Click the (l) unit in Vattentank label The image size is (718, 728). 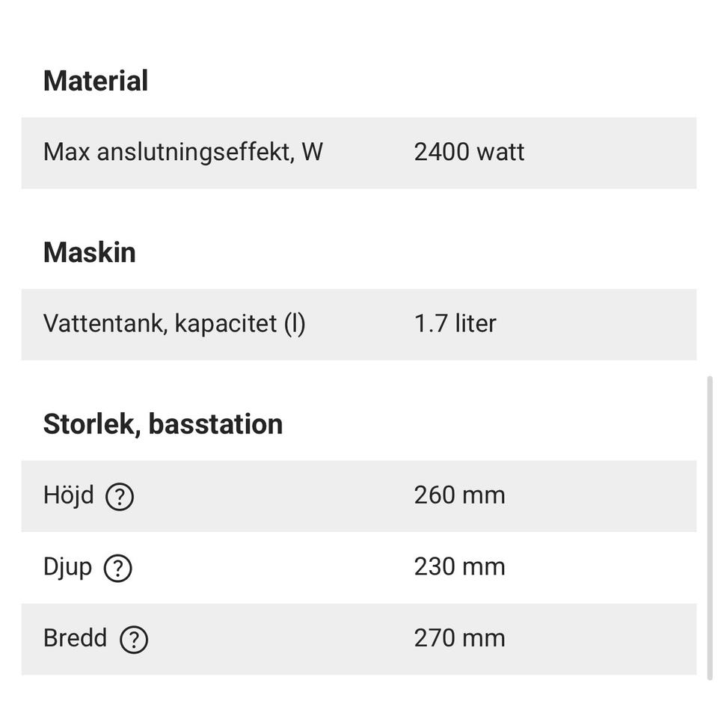coord(295,324)
